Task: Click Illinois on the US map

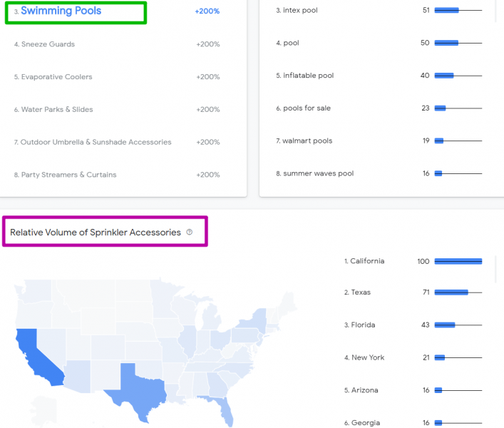Action: 188,340
